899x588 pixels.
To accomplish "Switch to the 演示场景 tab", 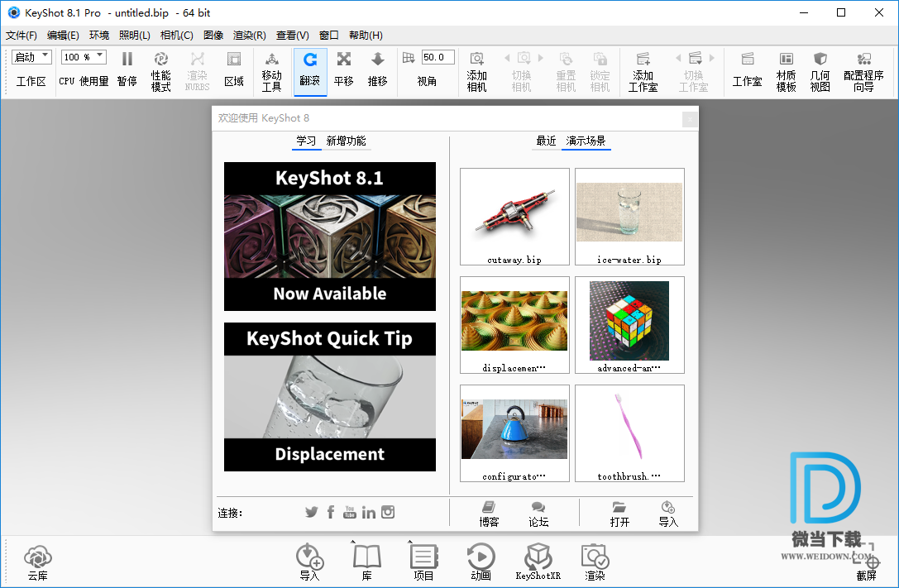I will pyautogui.click(x=586, y=141).
